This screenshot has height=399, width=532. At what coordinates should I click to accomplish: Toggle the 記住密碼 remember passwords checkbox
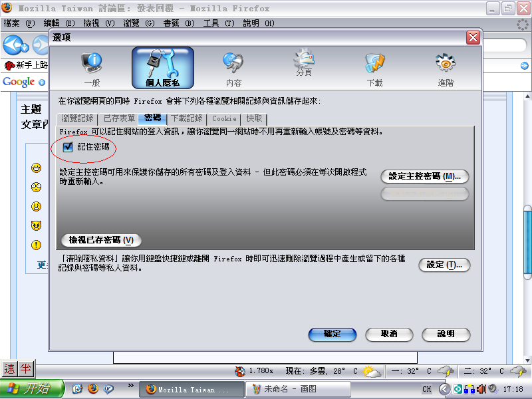tap(68, 147)
